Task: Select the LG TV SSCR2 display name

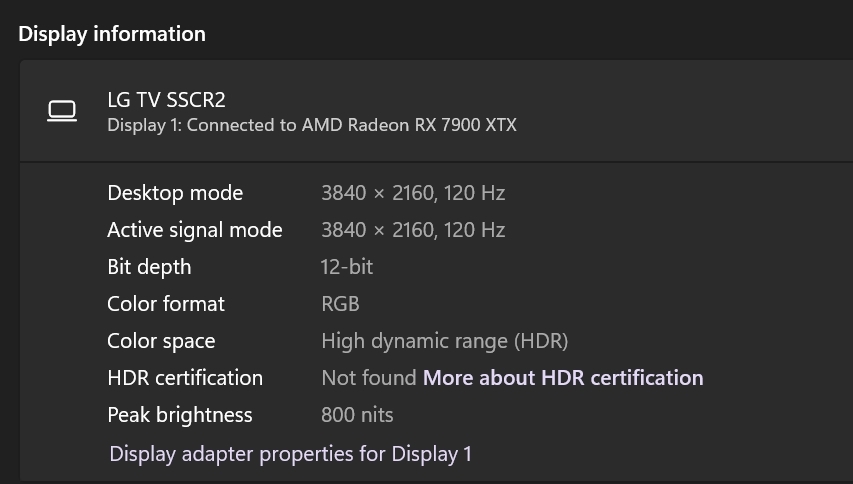Action: (x=166, y=99)
